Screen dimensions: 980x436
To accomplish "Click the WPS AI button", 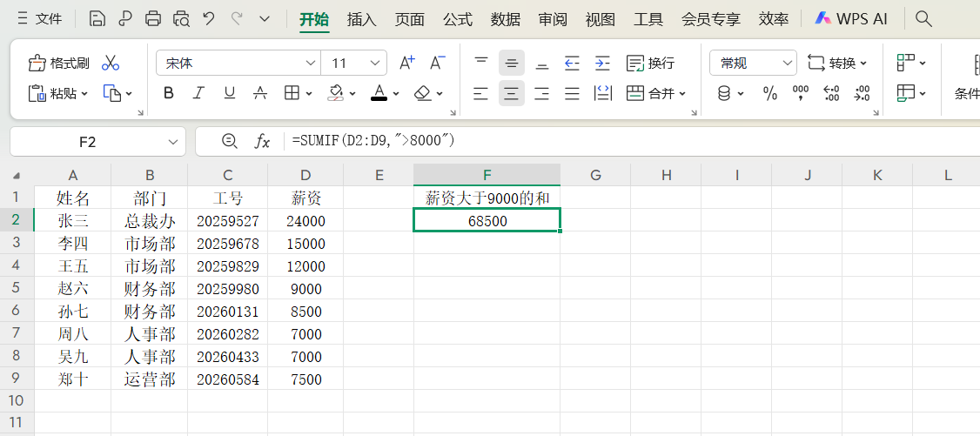I will 851,19.
